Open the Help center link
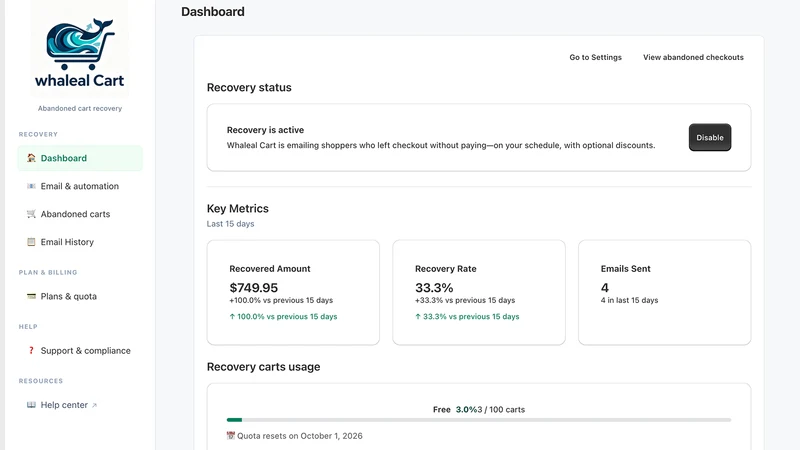 point(80,405)
